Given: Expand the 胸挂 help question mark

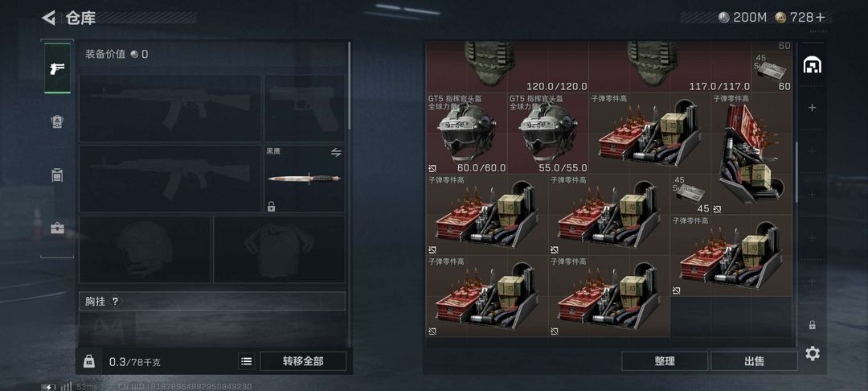Looking at the screenshot, I should tap(115, 301).
